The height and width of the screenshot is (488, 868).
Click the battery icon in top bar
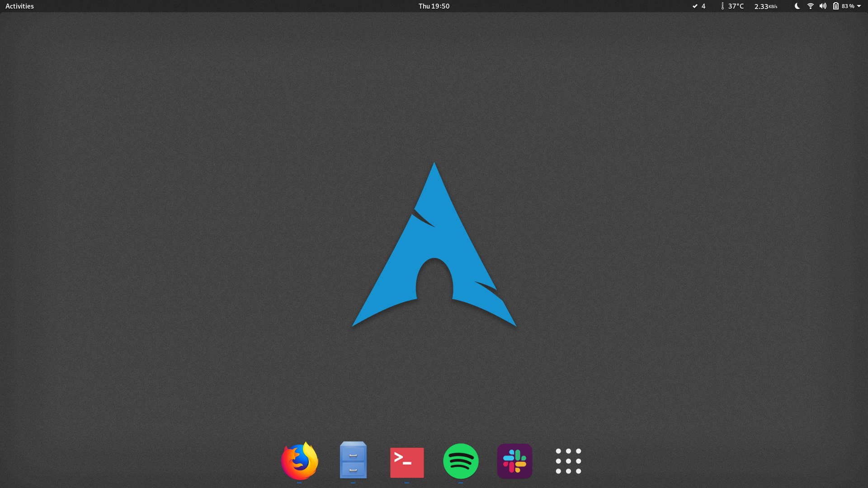pos(836,6)
